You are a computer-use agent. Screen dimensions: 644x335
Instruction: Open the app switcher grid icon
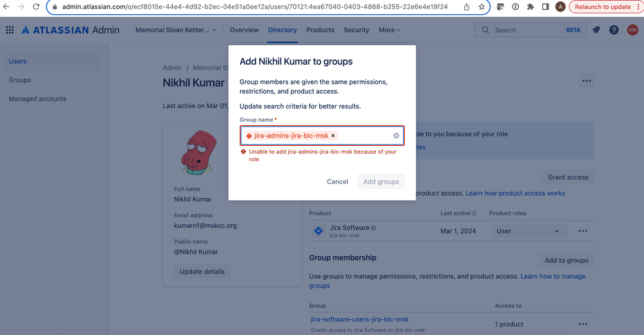[x=10, y=30]
